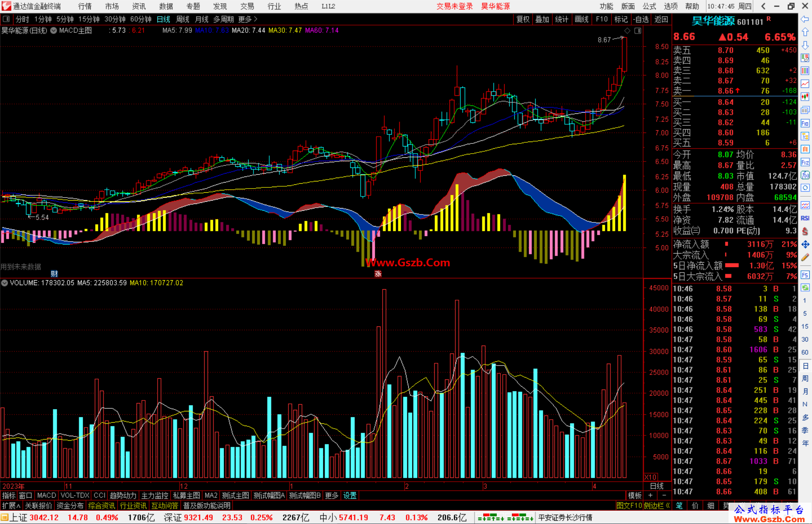This screenshot has height=524, width=812.
Task: Click the 交易未登录 link in title bar
Action: tap(454, 6)
